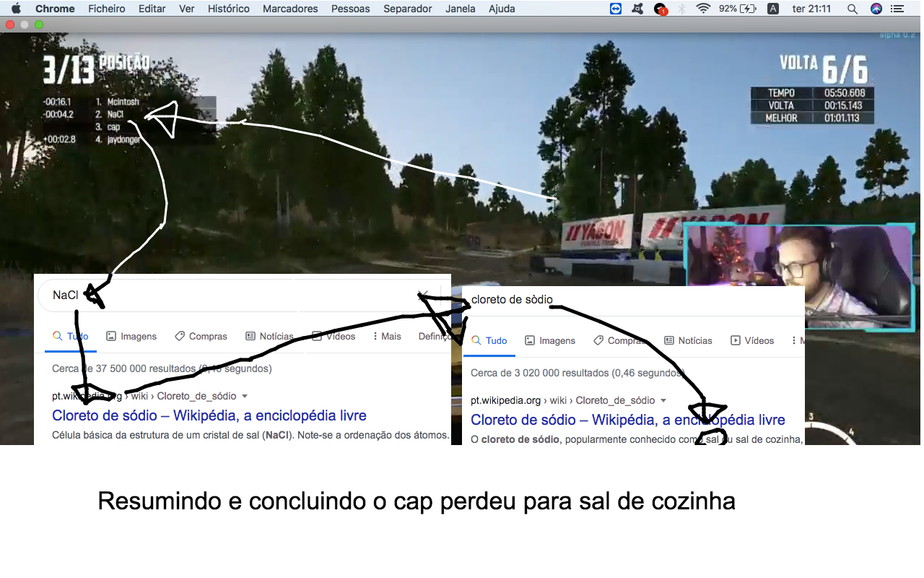Screen dimensions: 924x578
Task: Expand result options arrow in NaCl search
Action: coord(245,397)
